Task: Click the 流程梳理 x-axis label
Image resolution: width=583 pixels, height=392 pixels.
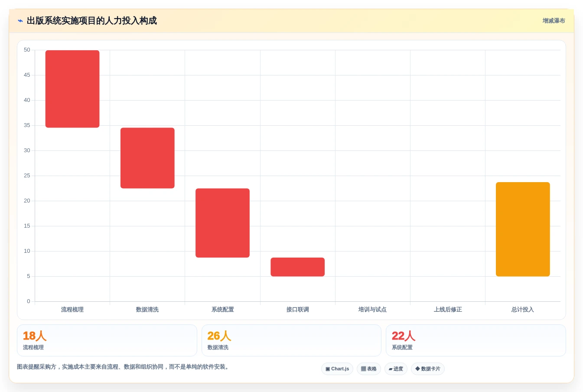Action: click(72, 310)
